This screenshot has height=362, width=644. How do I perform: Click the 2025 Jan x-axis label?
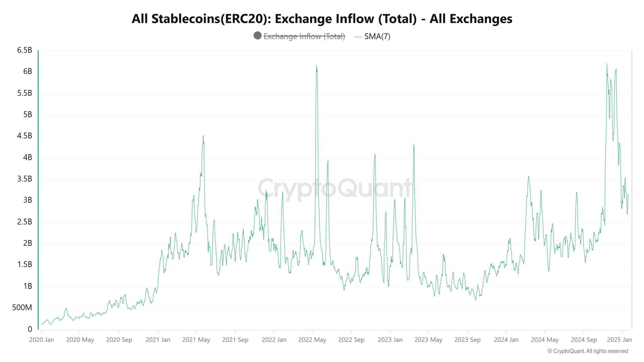click(x=619, y=340)
